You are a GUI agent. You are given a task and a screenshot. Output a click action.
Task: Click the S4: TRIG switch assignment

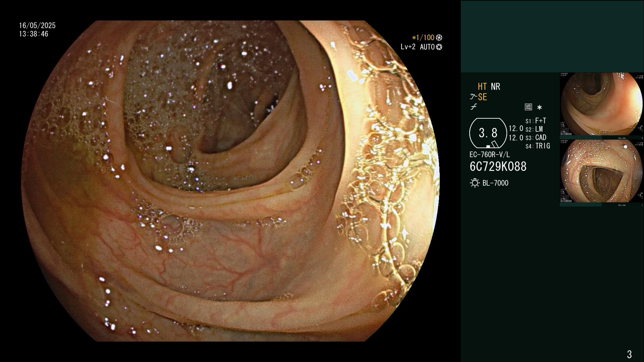pos(538,146)
